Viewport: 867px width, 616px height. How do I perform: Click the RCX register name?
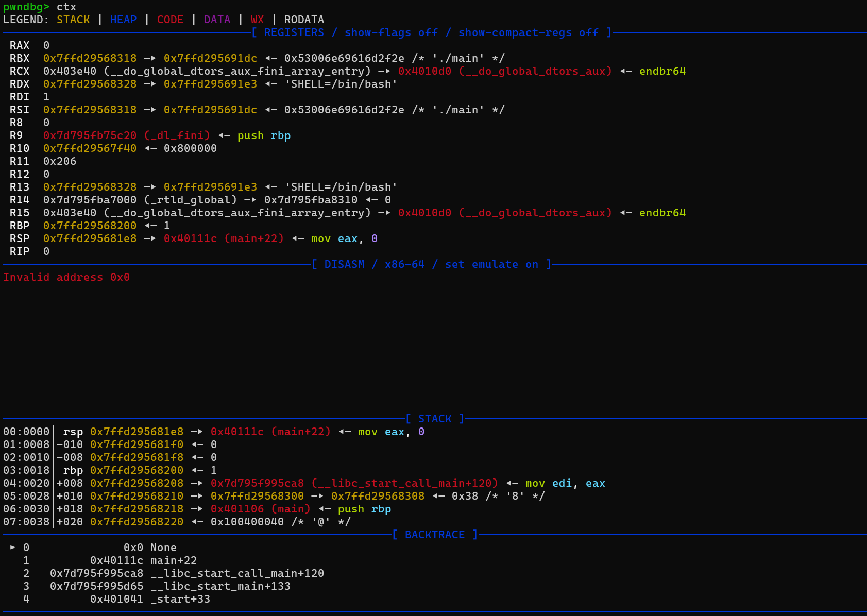[x=20, y=71]
